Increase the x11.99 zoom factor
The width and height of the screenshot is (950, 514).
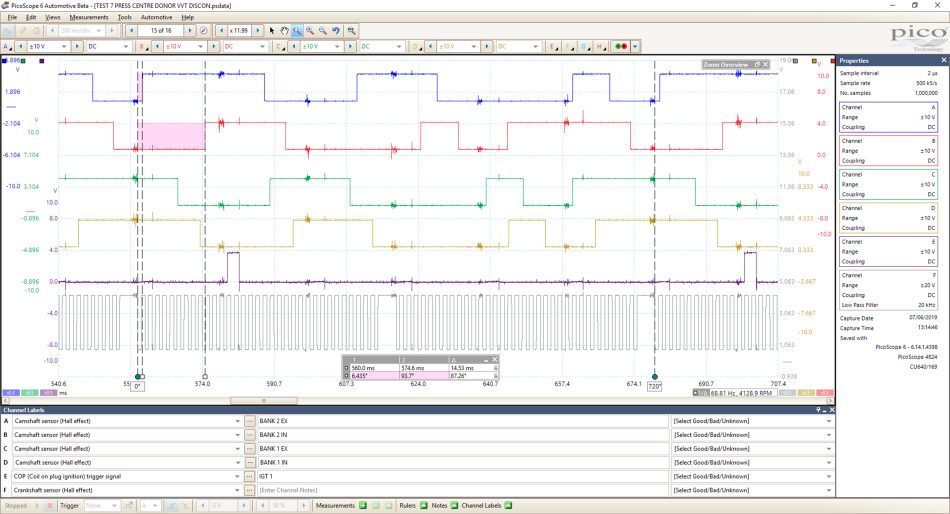tap(258, 30)
